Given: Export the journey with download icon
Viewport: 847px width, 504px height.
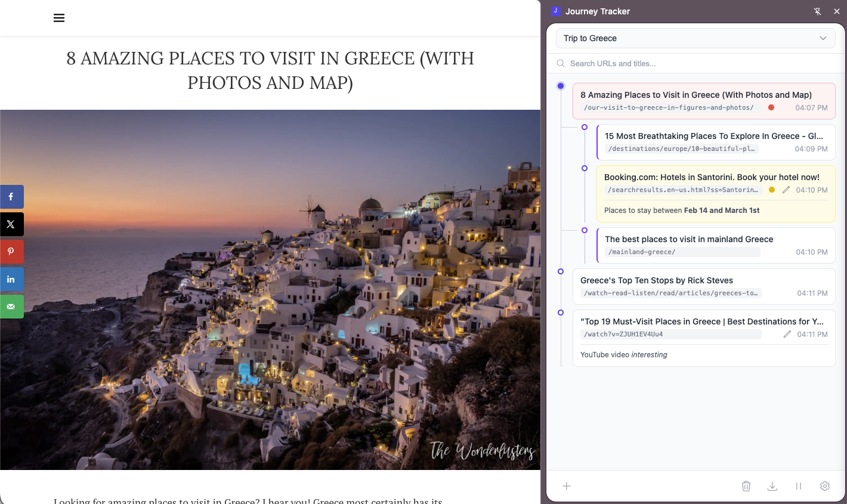Looking at the screenshot, I should [x=772, y=486].
